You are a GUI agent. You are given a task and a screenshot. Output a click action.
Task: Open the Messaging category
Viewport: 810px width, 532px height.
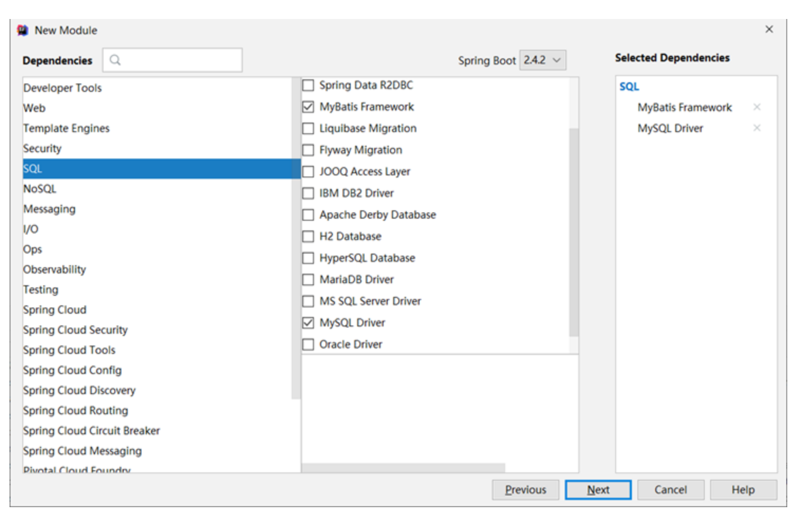[x=157, y=209]
